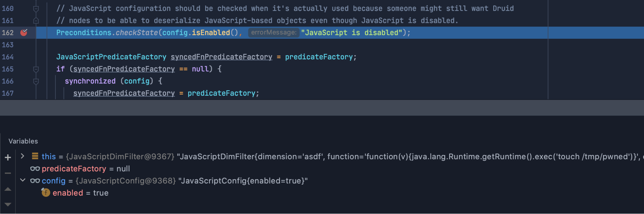Screen dimensions: 644x214
Task: Click the down navigation arrow in Variables sidebar
Action: 7,204
